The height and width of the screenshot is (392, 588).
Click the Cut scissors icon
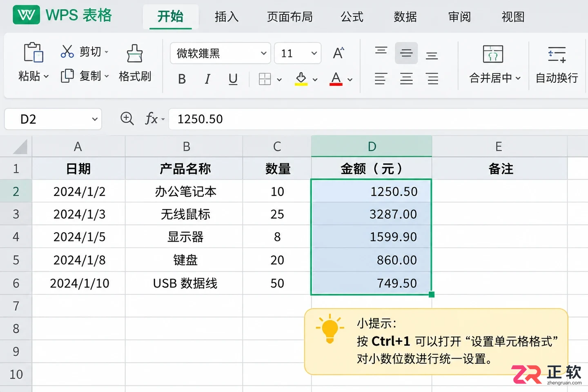[x=67, y=51]
